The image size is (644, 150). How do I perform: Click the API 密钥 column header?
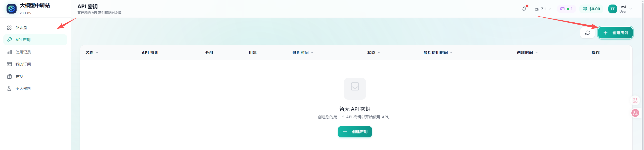point(150,53)
